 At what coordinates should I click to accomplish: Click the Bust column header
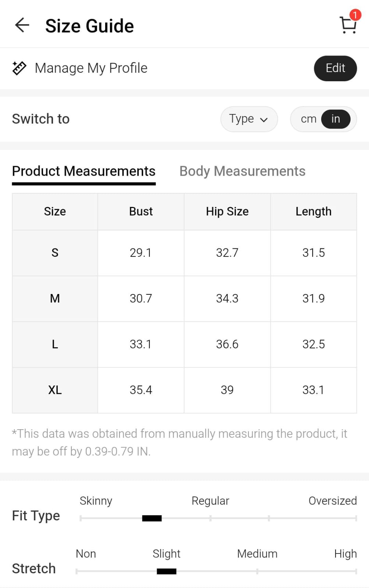tap(141, 212)
